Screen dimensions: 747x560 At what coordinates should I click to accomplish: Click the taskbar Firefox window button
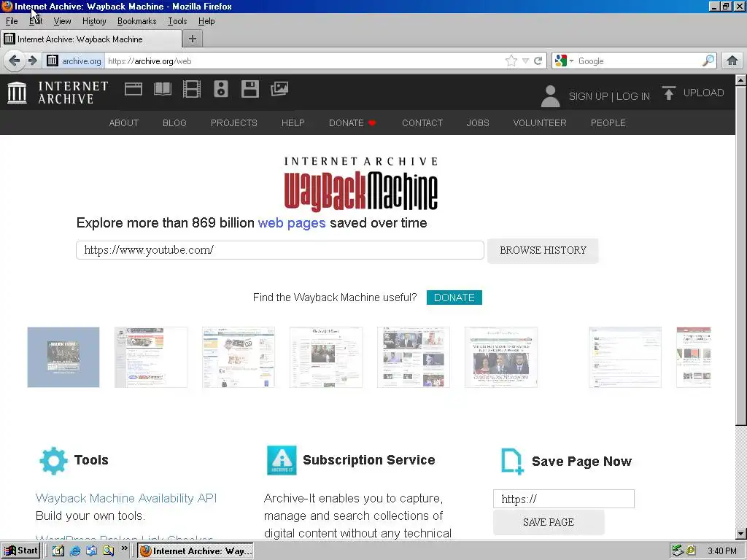click(x=196, y=551)
